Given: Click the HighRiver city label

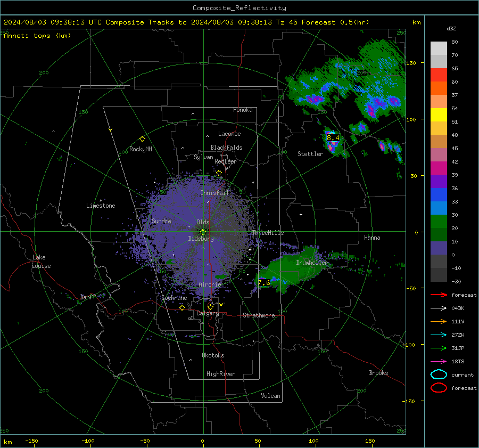Looking at the screenshot, I should [221, 374].
